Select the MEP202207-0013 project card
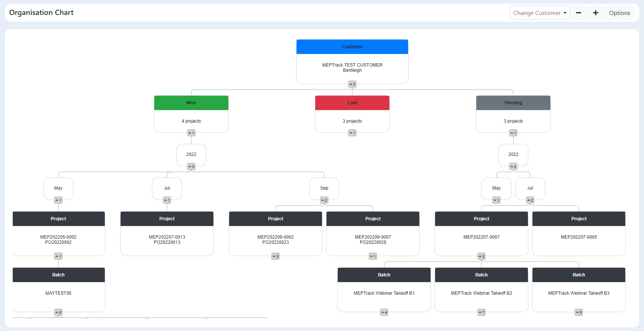Screen dimensions: 644x331 click(167, 239)
